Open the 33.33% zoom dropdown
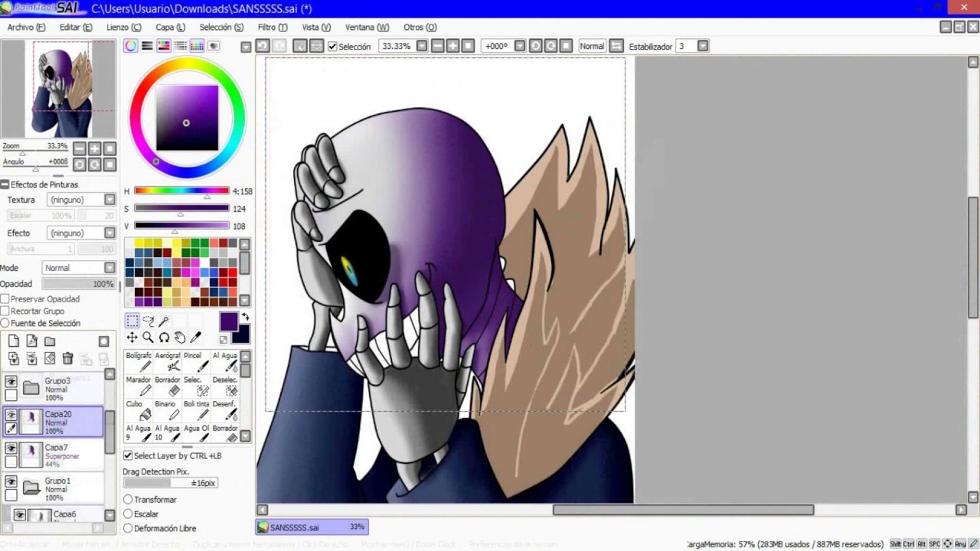Image resolution: width=980 pixels, height=551 pixels. pyautogui.click(x=422, y=46)
